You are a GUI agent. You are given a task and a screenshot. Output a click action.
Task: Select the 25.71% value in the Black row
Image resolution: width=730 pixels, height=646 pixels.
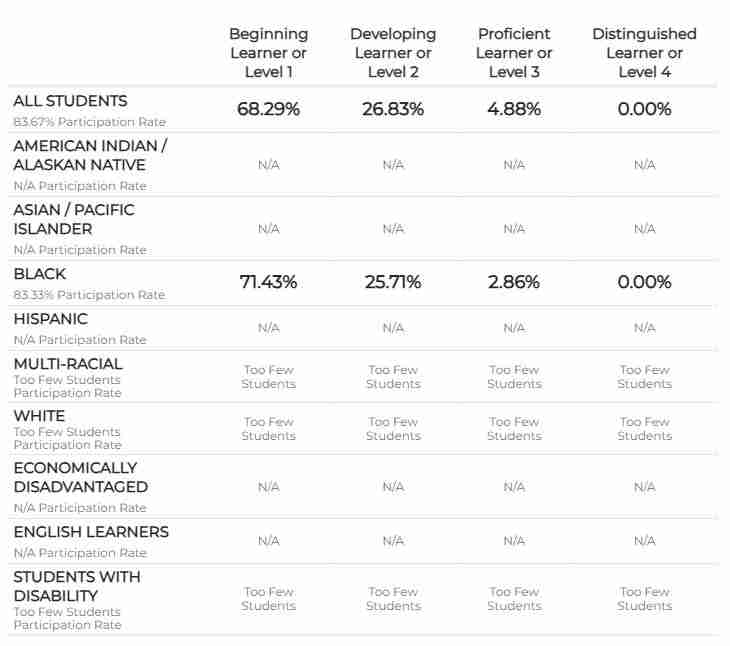[393, 282]
